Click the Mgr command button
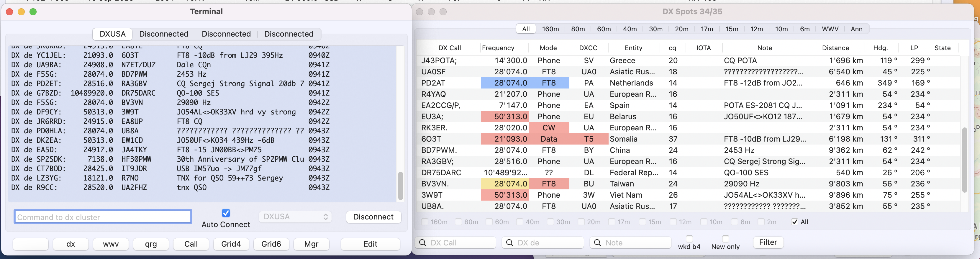 tap(312, 244)
